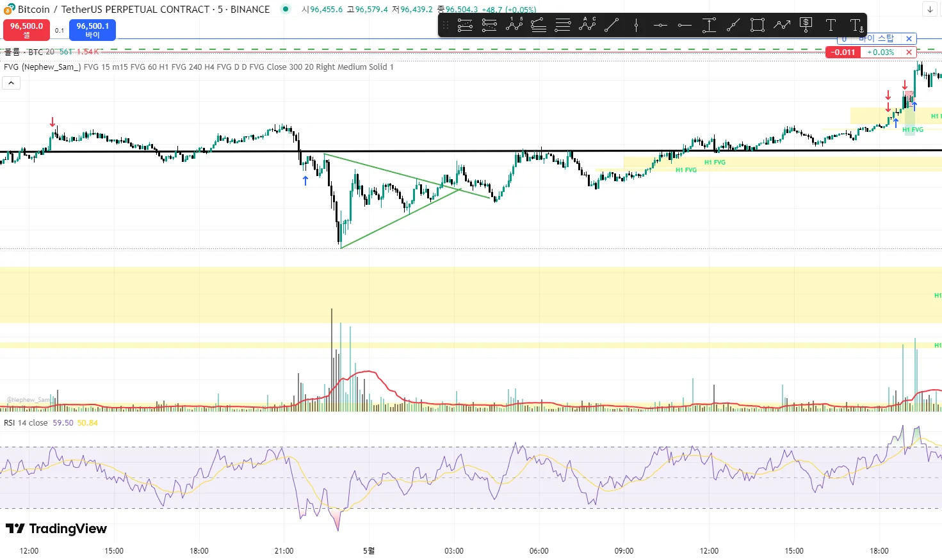942x560 pixels.
Task: Click the +0.03% position profit label
Action: (881, 52)
